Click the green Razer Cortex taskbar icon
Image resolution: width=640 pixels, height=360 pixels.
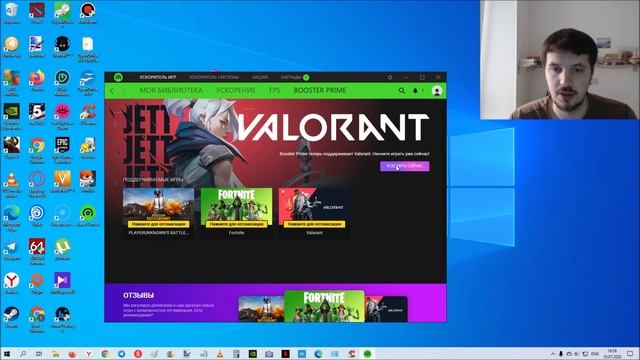pos(367,353)
